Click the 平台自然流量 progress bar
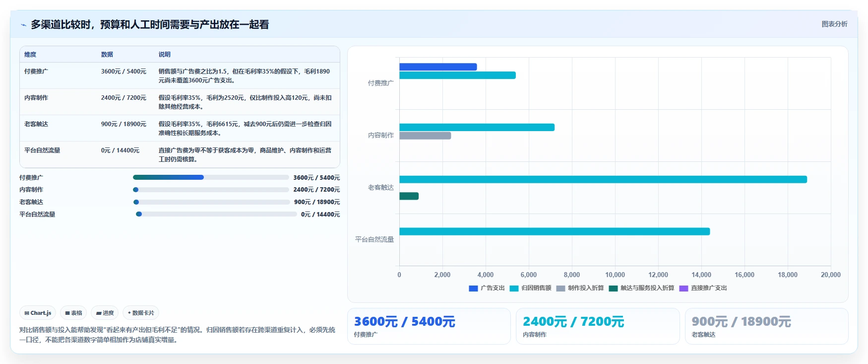The width and height of the screenshot is (868, 364). click(216, 214)
